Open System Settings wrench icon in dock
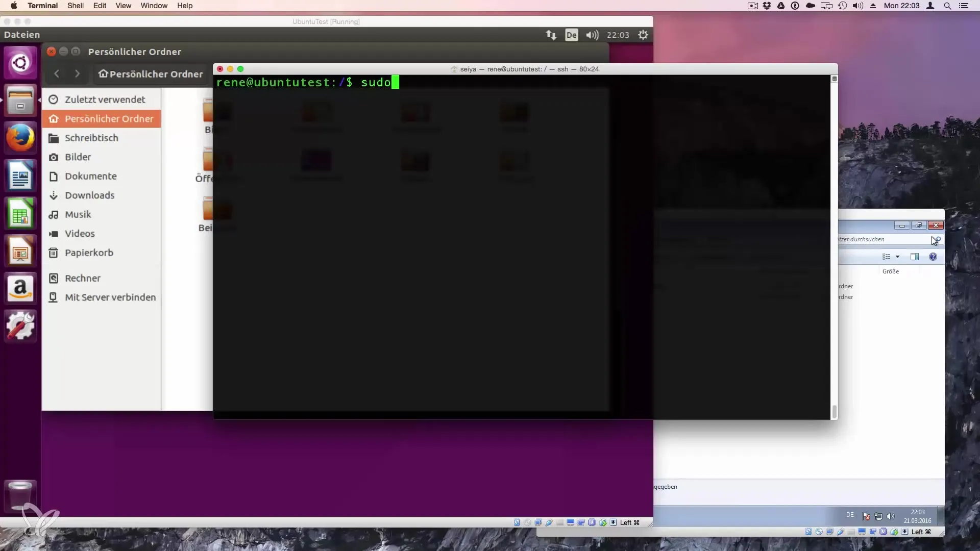The width and height of the screenshot is (980, 551). click(x=20, y=327)
